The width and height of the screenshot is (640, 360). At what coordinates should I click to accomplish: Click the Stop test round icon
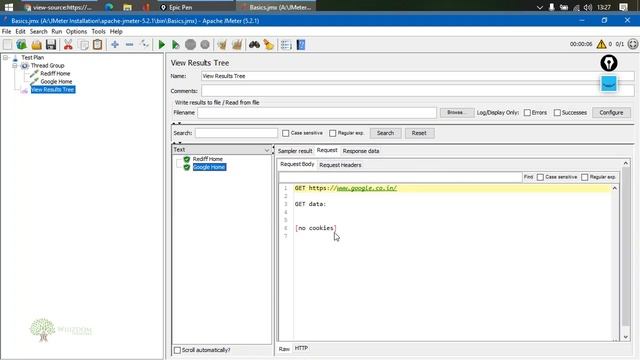[190, 44]
